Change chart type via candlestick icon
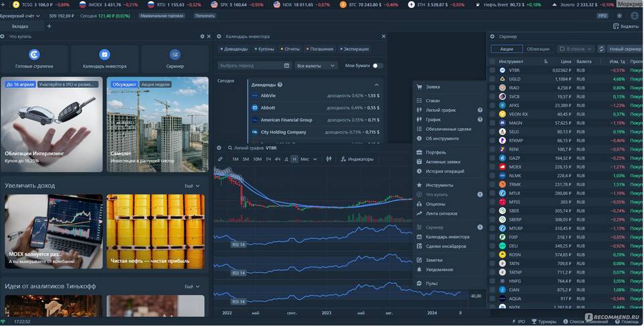This screenshot has width=644, height=326. [x=329, y=159]
